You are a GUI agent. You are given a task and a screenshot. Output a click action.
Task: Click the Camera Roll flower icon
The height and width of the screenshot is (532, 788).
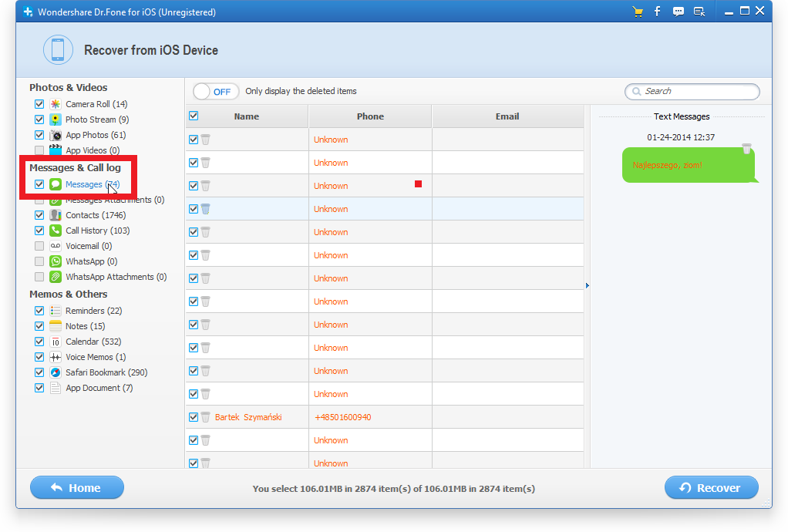pos(56,104)
